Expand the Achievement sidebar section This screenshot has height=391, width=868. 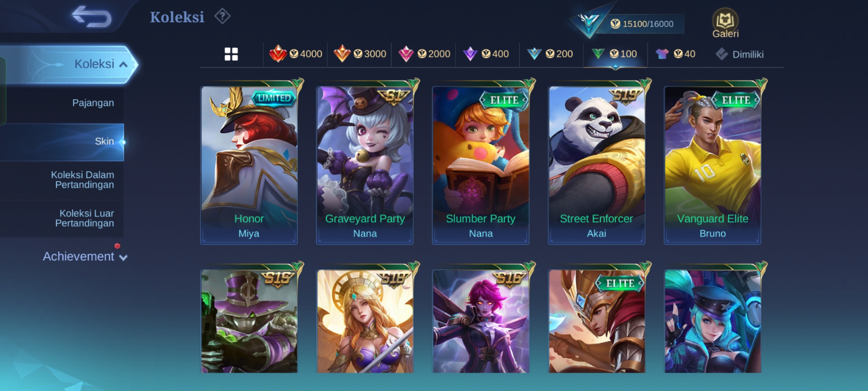point(85,256)
